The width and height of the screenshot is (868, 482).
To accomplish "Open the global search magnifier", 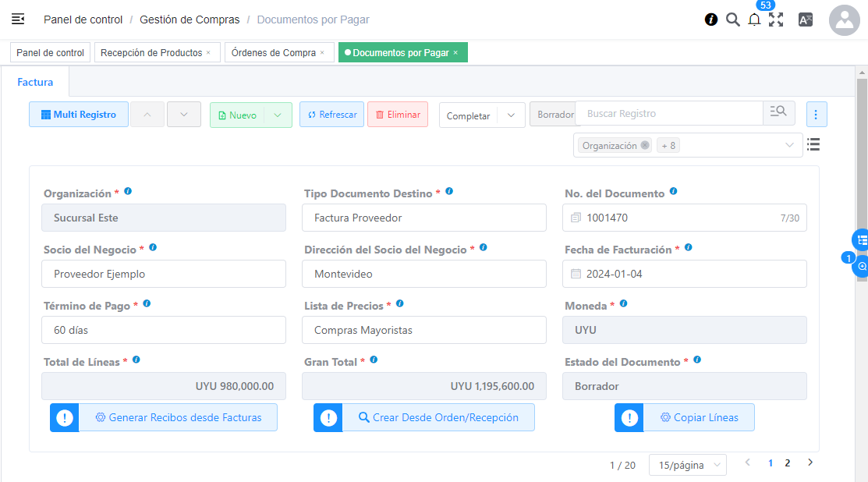I will point(733,20).
